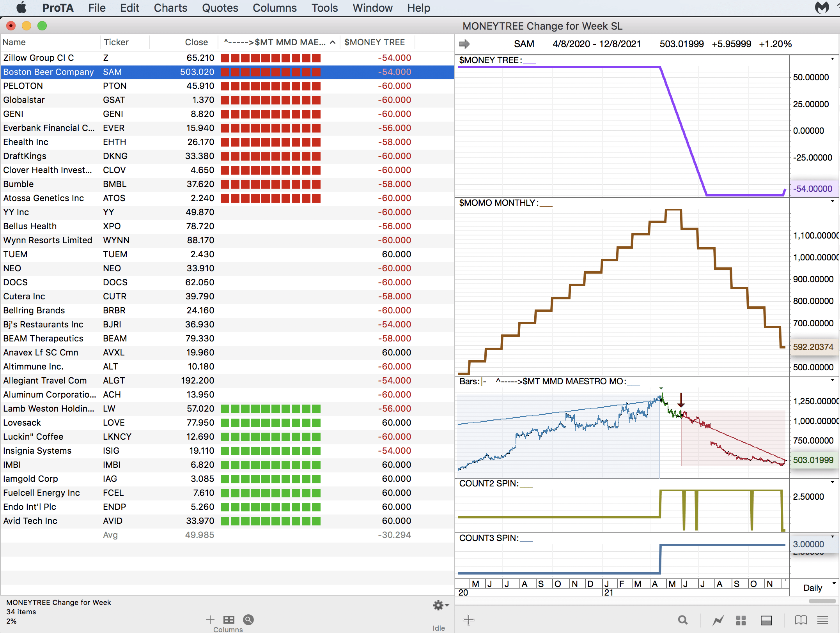Viewport: 840px width, 633px height.
Task: Sort by the $MONEY TREE column header
Action: point(374,42)
